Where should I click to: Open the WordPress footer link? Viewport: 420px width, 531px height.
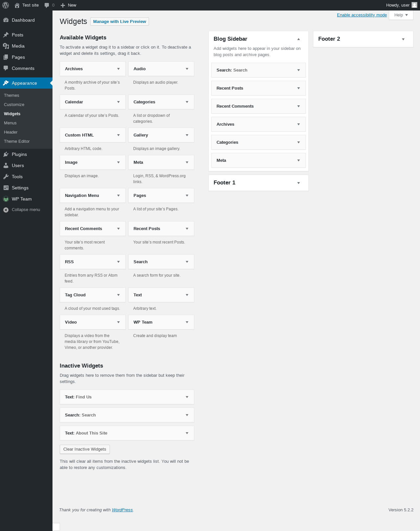[122, 510]
